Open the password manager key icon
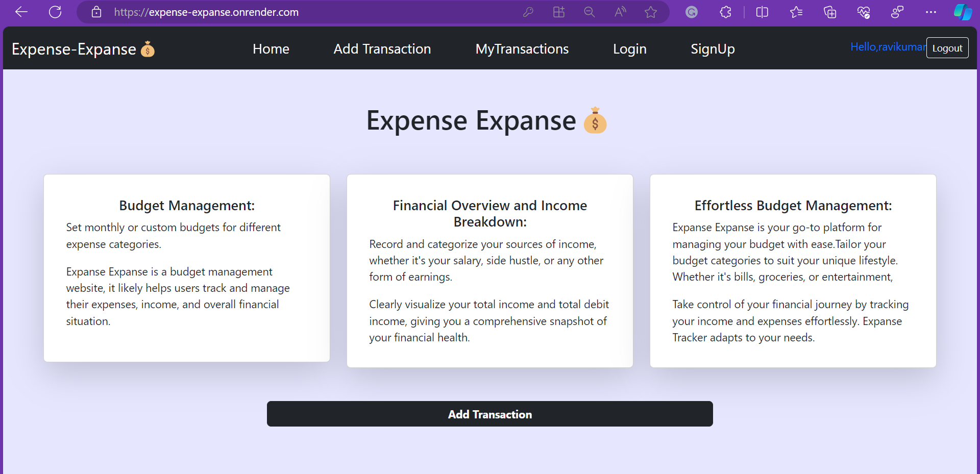The width and height of the screenshot is (980, 474). click(x=528, y=12)
